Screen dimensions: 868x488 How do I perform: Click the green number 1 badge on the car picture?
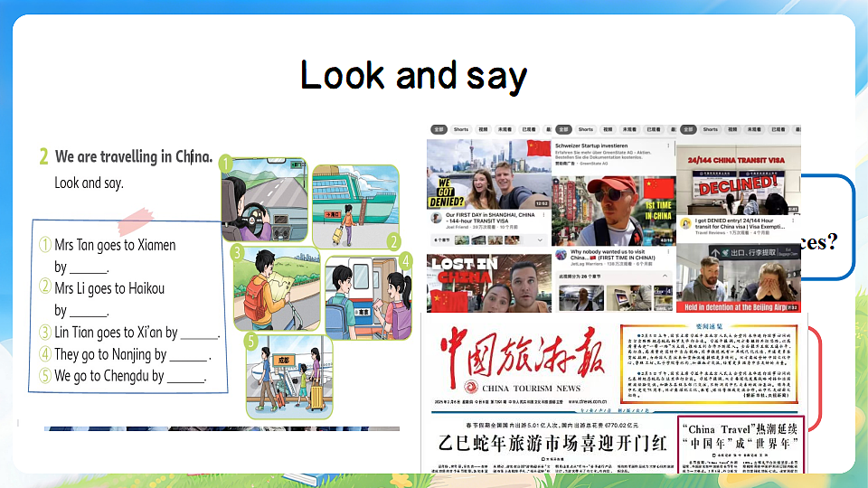pyautogui.click(x=226, y=164)
